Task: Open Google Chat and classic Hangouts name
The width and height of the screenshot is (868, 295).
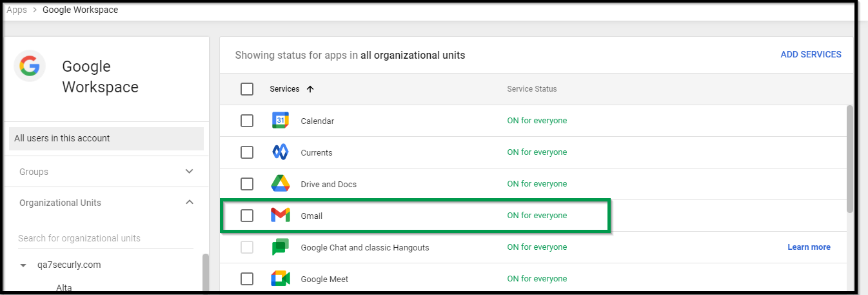Action: point(365,248)
